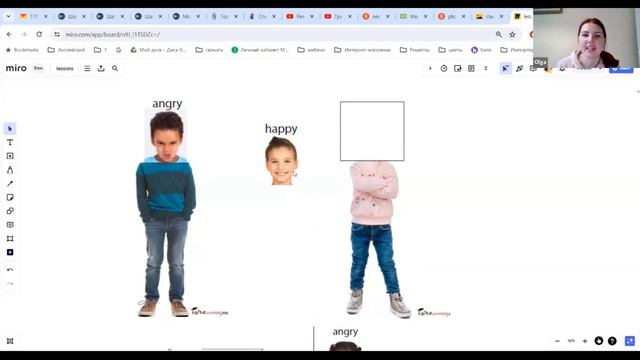This screenshot has width=640, height=360.
Task: Go forward with the browser forward arrow
Action: (x=24, y=34)
